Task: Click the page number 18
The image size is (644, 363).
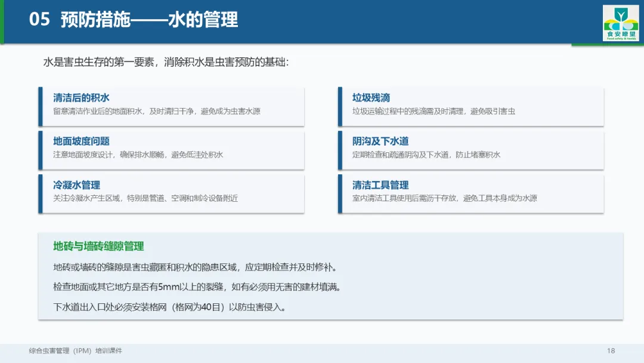Action: pos(611,350)
